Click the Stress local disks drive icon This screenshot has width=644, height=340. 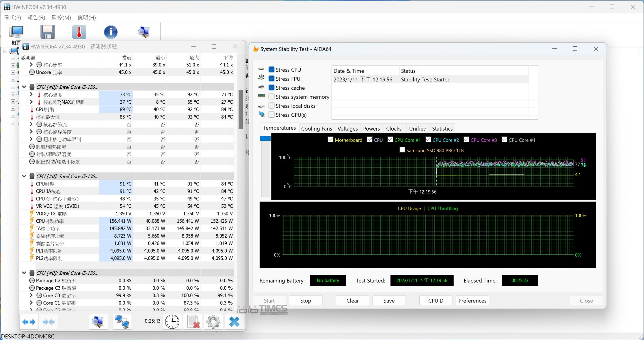point(261,106)
